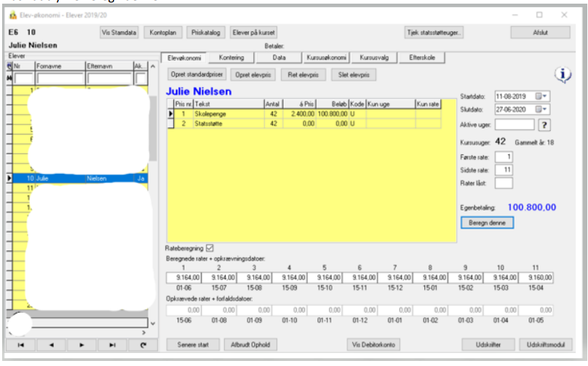Select the Statsstøtte price row
Screen dimensions: 588x366
[303, 124]
